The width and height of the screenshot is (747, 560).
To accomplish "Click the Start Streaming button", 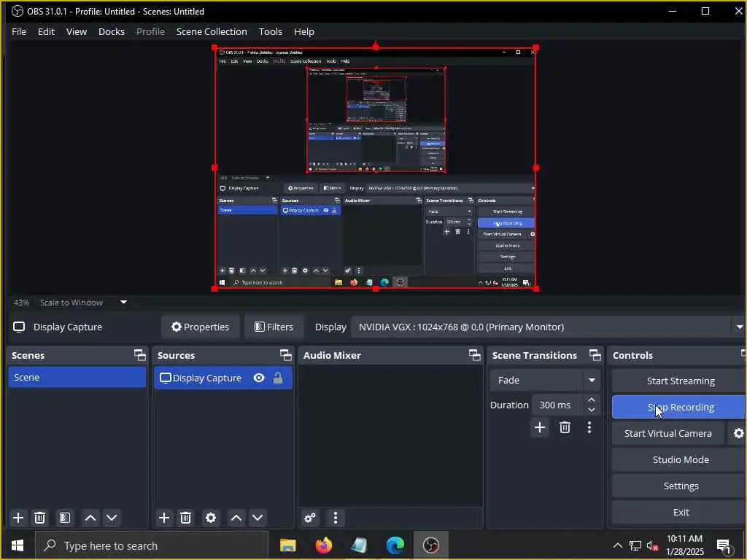I will 680,381.
